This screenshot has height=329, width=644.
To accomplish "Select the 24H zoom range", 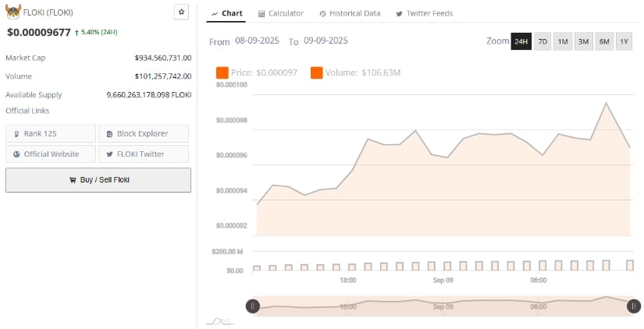I will tap(521, 41).
